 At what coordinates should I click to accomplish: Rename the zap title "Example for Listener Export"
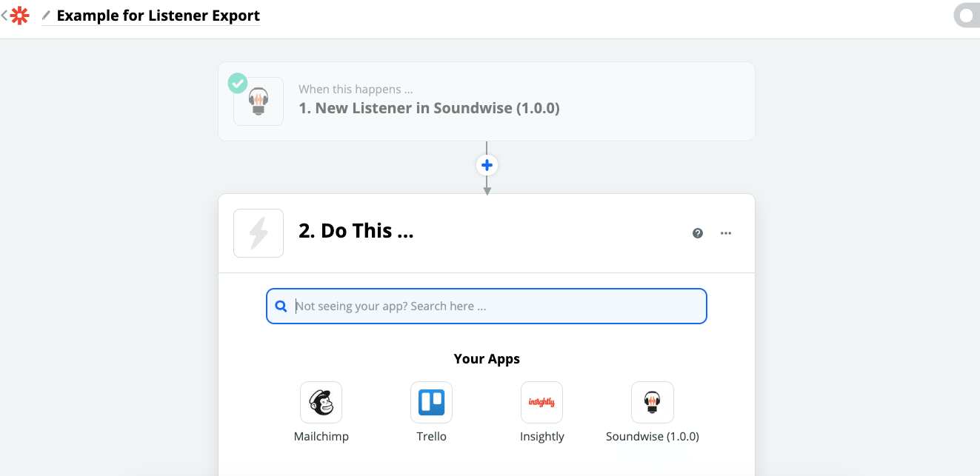click(x=159, y=16)
